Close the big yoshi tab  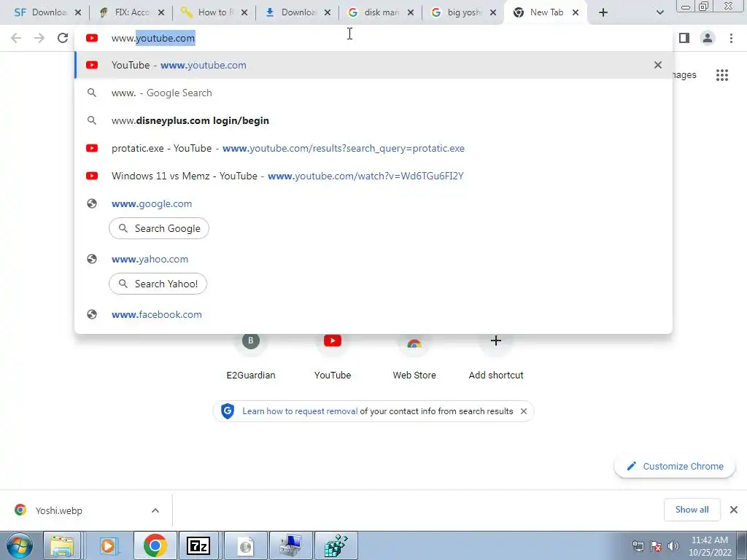494,12
